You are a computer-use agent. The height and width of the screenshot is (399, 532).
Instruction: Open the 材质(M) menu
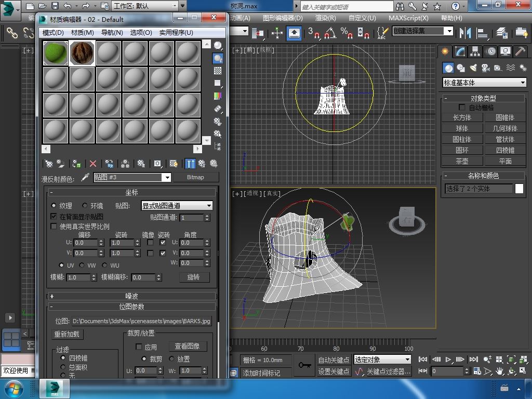click(x=82, y=33)
